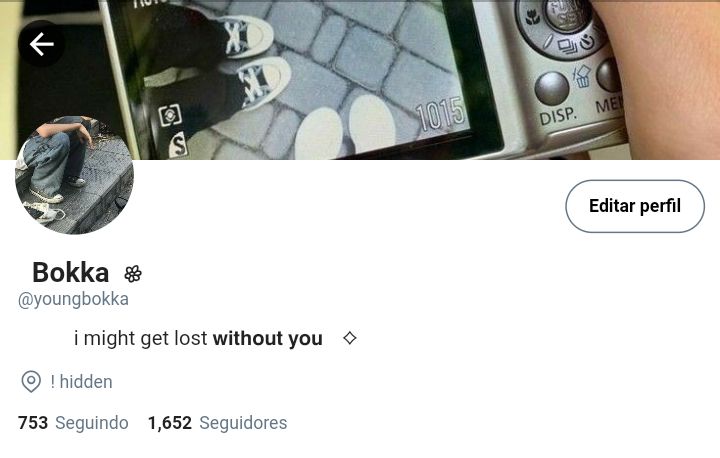This screenshot has height=458, width=720.
Task: Click the Bokka display name
Action: coord(71,272)
